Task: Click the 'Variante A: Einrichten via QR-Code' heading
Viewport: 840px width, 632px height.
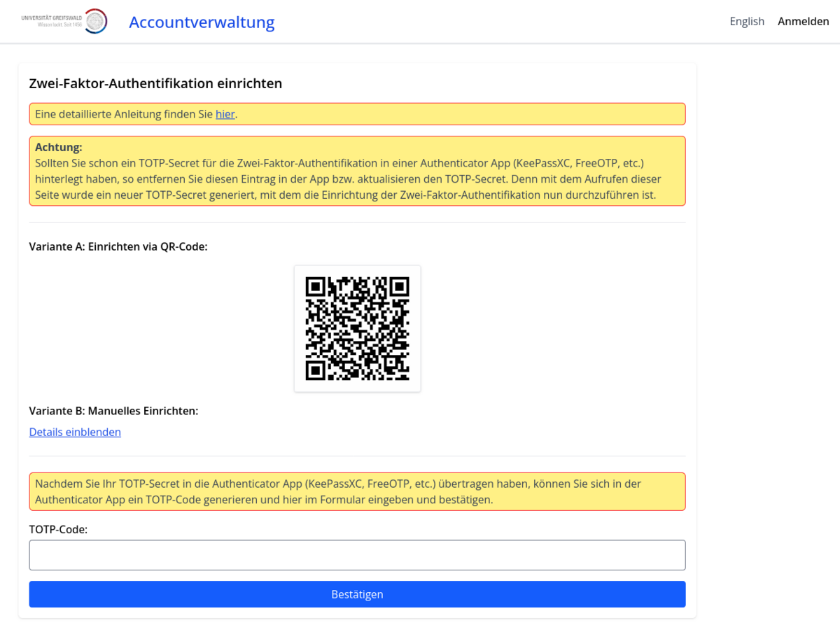Action: tap(118, 246)
